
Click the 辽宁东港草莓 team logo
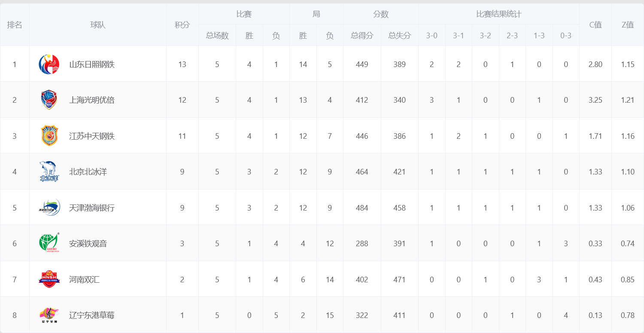tap(49, 315)
